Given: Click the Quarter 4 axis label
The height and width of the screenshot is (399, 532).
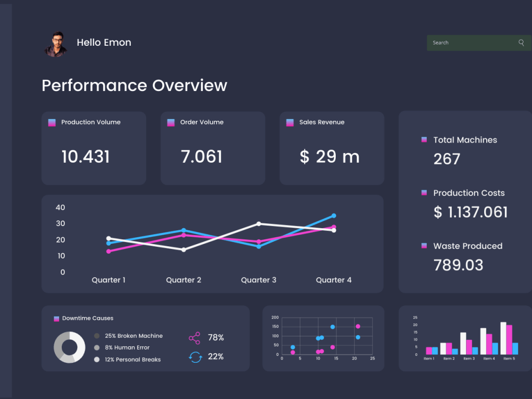Looking at the screenshot, I should [x=334, y=280].
